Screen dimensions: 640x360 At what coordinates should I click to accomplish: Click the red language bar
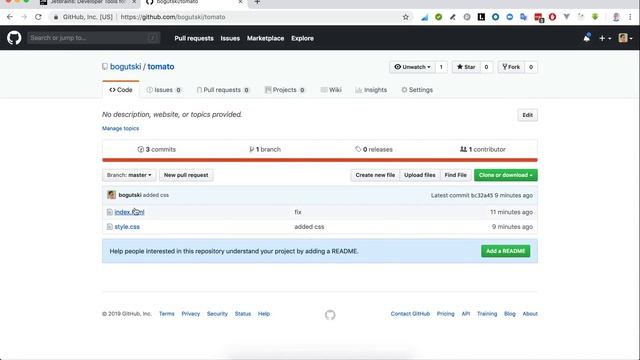[320, 160]
